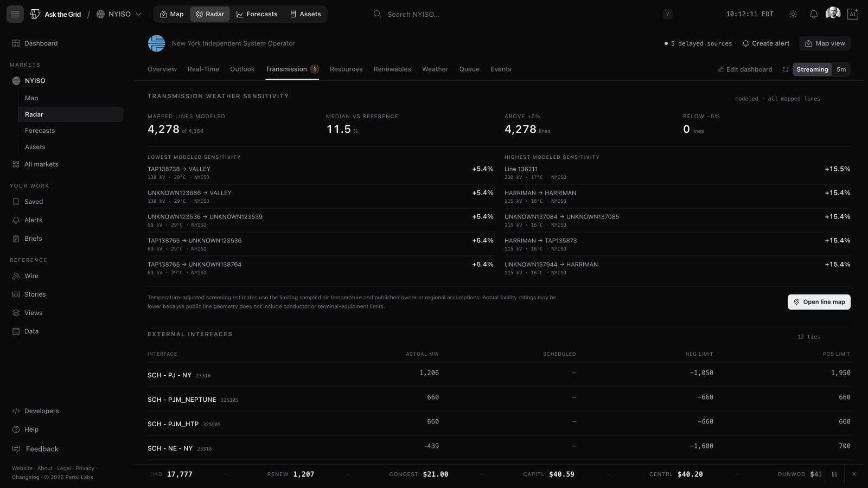Click Edit dashboard pencil button

pos(745,69)
